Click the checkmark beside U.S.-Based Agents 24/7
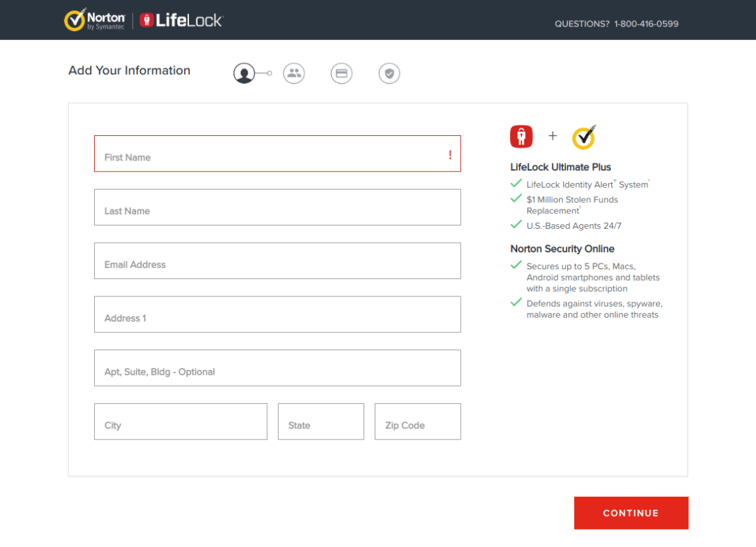This screenshot has height=547, width=756. (x=516, y=224)
